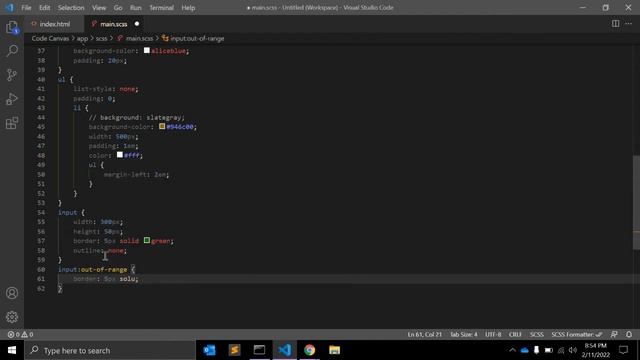Image resolution: width=640 pixels, height=360 pixels.
Task: Click main.scss in the breadcrumb
Action: click(139, 38)
